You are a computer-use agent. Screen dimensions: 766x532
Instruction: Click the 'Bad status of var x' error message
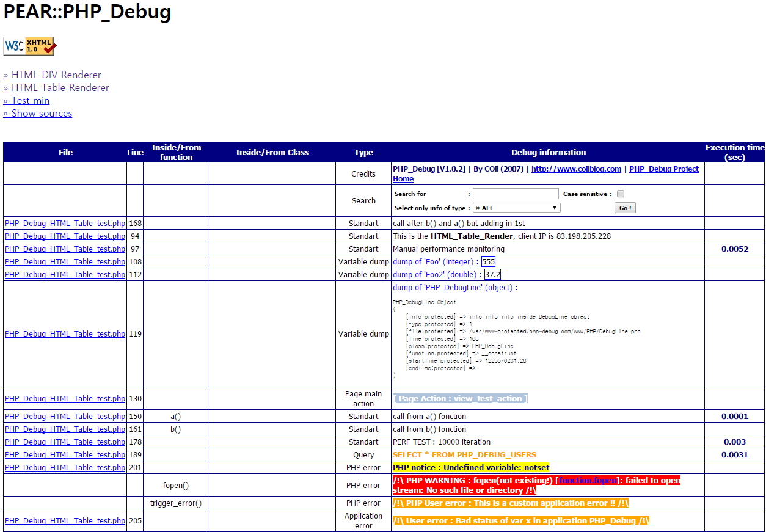pyautogui.click(x=521, y=521)
